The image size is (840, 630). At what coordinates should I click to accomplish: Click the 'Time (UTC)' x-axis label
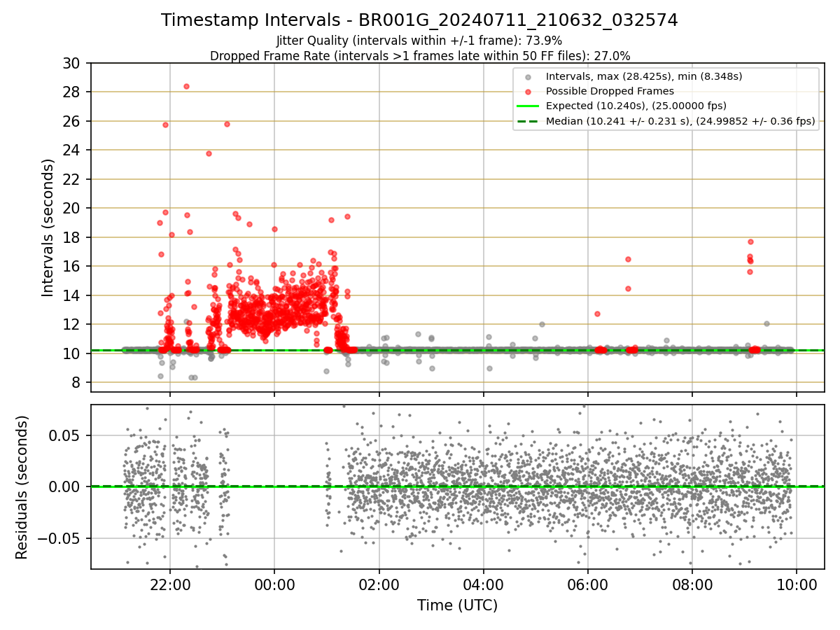[457, 605]
